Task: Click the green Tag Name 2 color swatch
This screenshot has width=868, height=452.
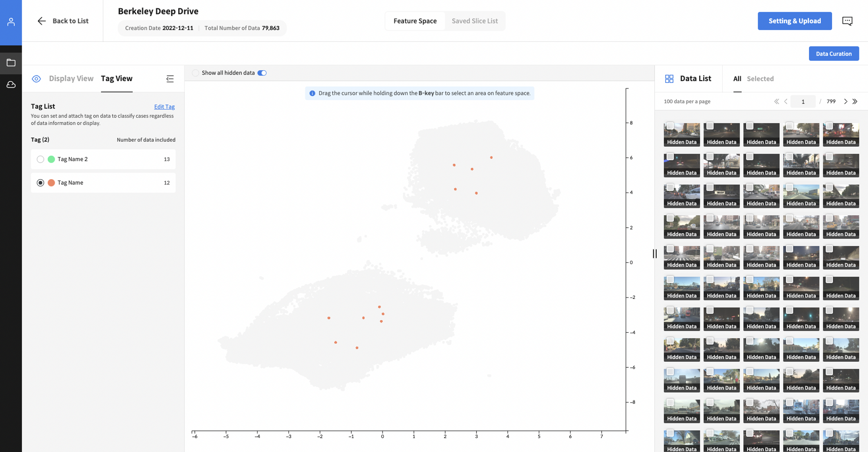Action: coord(51,159)
